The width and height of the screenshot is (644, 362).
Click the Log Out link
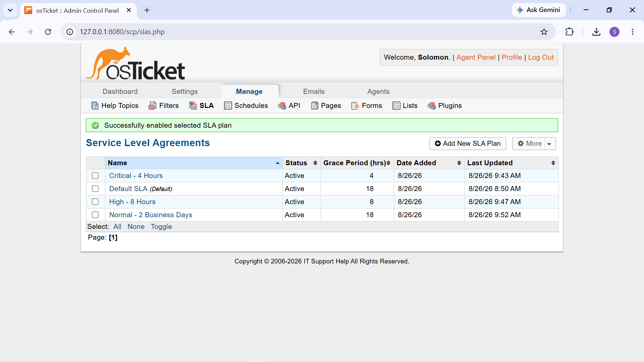coord(541,57)
